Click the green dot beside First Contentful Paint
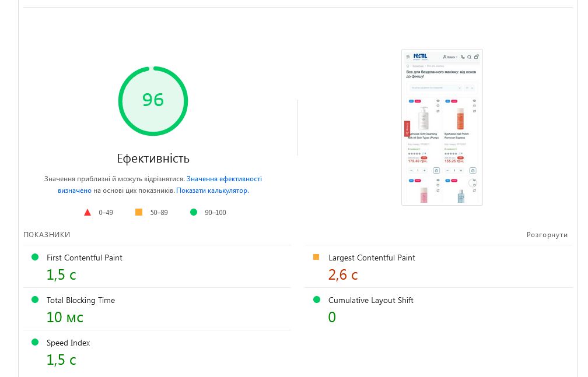Screen dimensions: 588x377 34,257
